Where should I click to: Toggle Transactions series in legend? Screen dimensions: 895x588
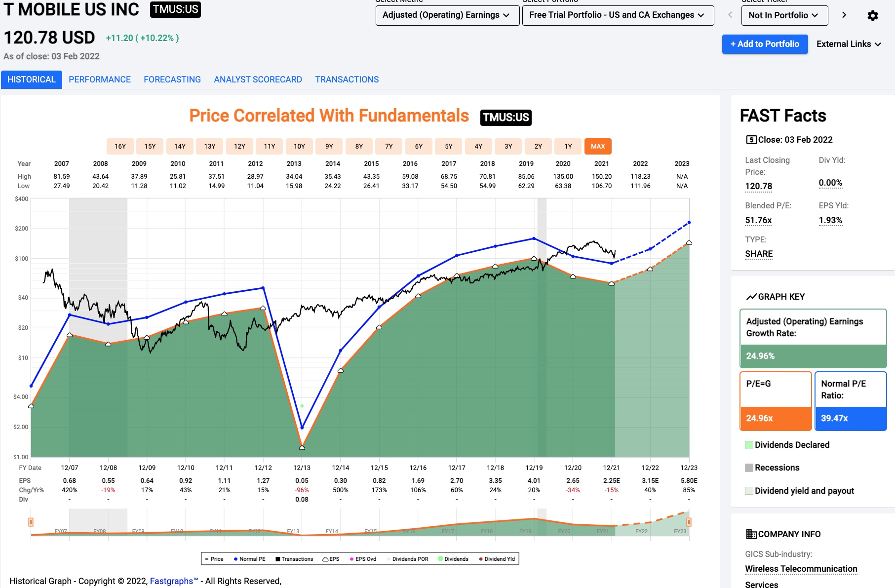tap(294, 559)
